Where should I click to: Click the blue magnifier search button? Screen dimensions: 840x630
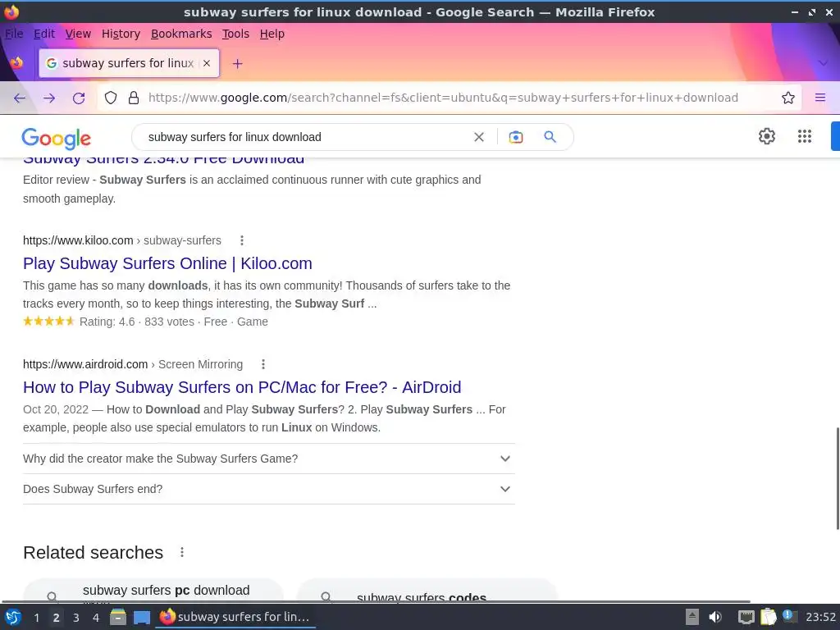click(x=550, y=137)
